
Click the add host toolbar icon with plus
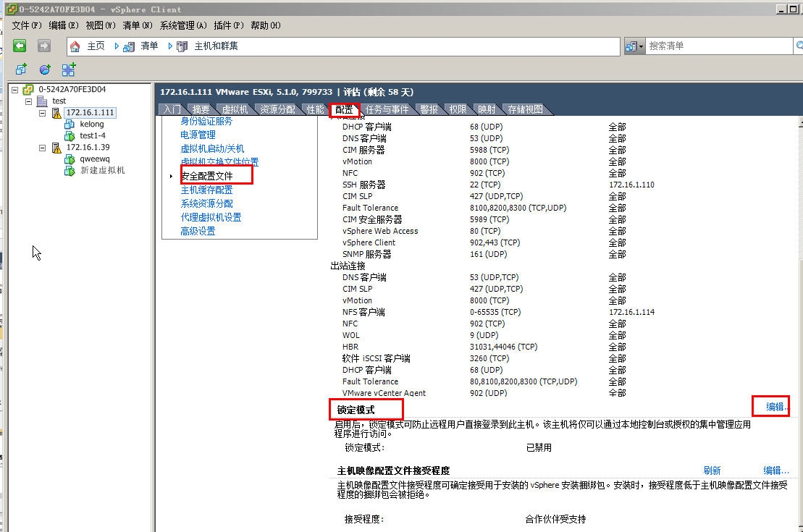(x=68, y=69)
